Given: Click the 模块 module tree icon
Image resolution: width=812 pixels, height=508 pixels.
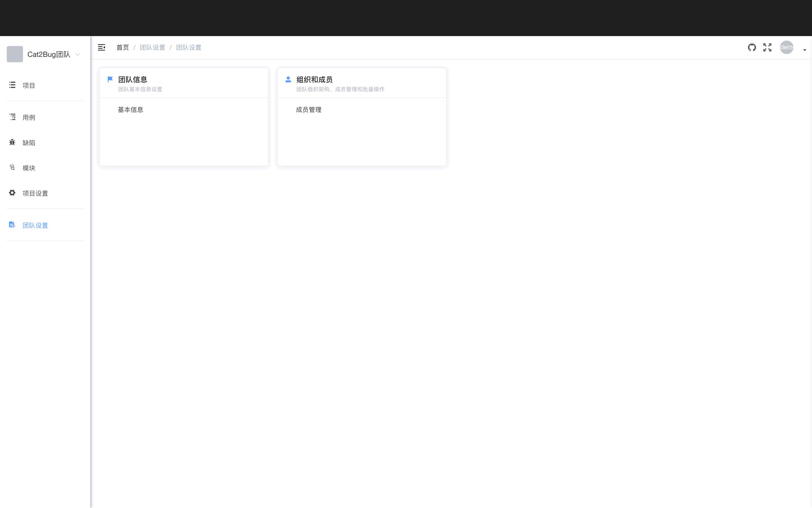Looking at the screenshot, I should 12,167.
